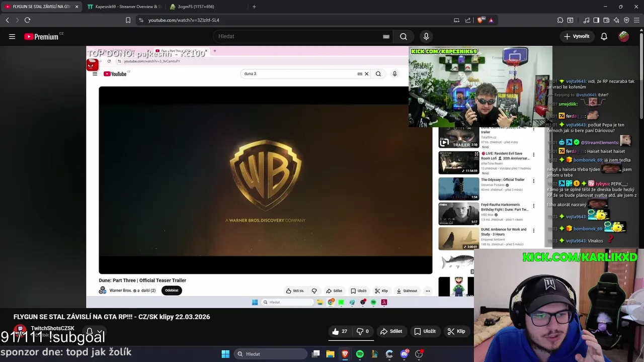
Task: Open Spotify from the Windows taskbar
Action: 360,354
